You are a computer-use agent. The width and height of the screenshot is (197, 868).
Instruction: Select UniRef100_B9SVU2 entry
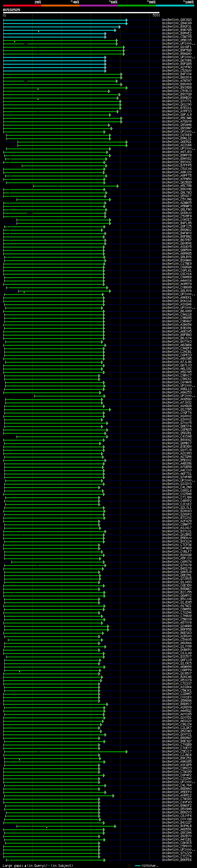(x=177, y=162)
